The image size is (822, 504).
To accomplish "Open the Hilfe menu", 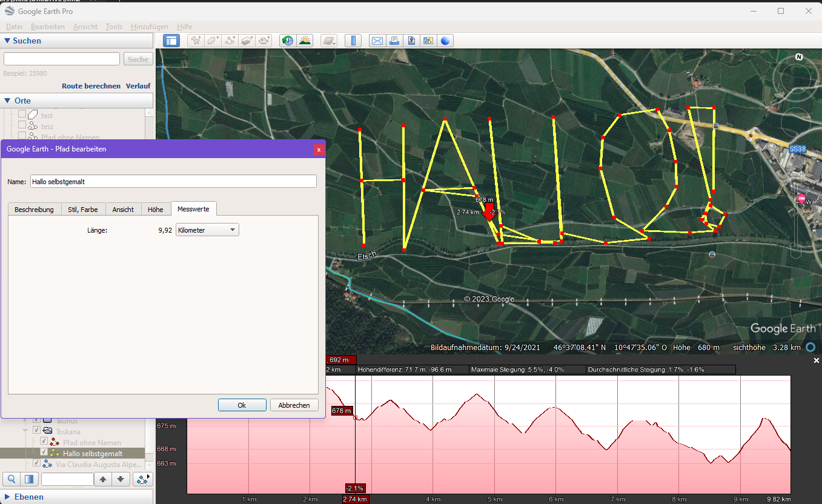I will pos(185,27).
